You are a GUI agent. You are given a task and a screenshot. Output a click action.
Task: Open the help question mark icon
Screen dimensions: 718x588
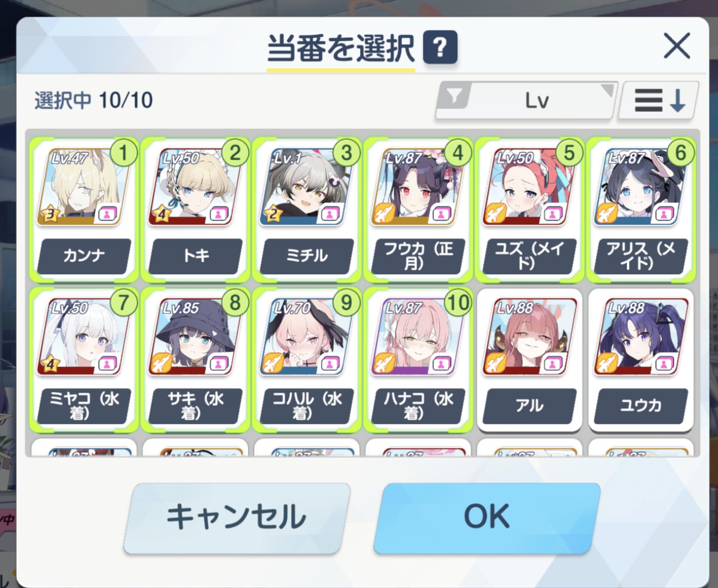point(440,47)
